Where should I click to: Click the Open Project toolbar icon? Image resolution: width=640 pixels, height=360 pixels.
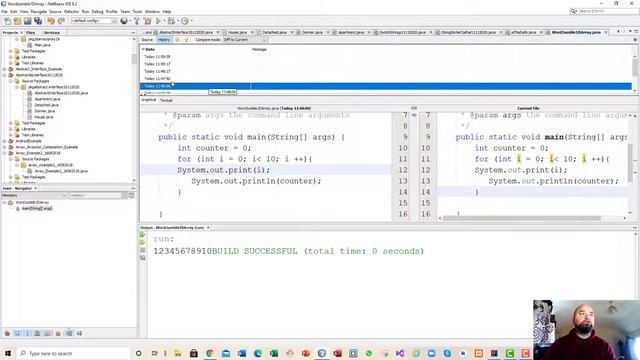(x=27, y=21)
